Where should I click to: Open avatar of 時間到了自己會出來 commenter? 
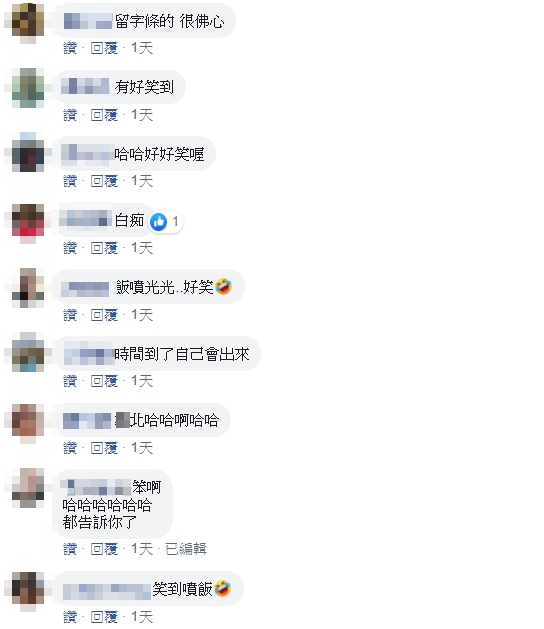(28, 353)
